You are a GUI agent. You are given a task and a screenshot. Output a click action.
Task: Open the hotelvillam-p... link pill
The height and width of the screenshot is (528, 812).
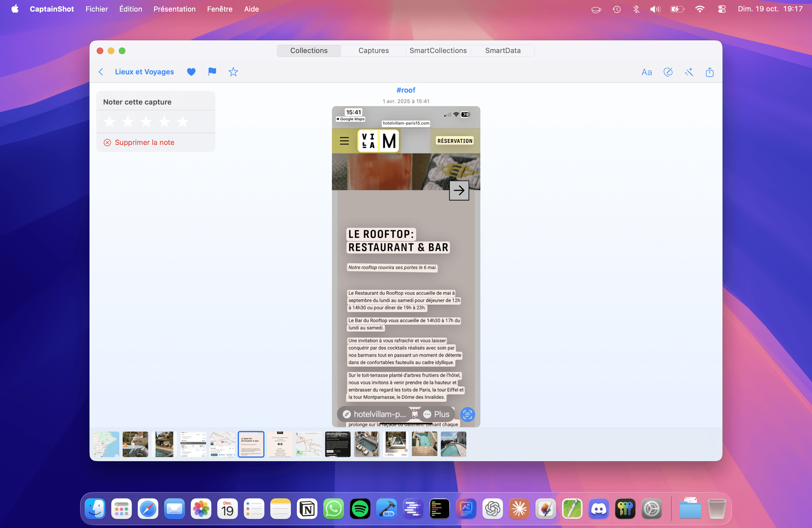point(374,414)
